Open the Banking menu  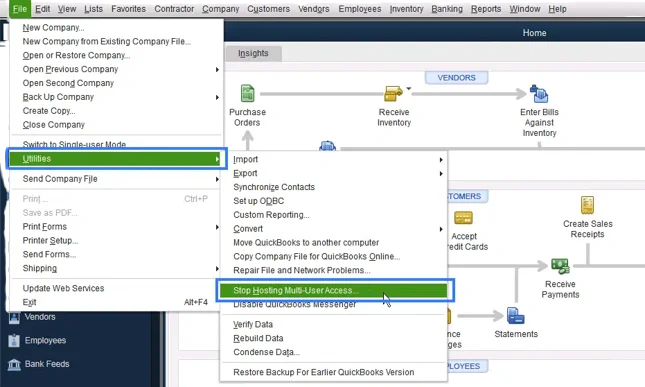[x=447, y=9]
